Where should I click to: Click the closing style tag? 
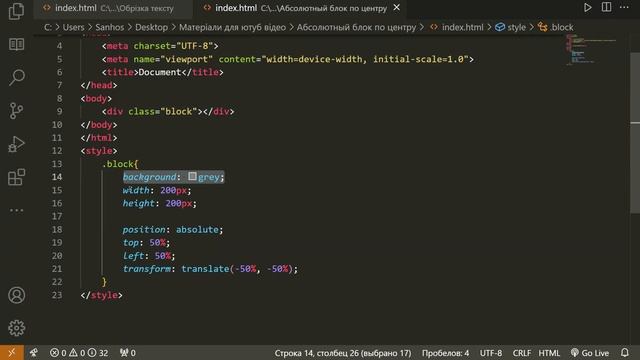click(x=101, y=295)
